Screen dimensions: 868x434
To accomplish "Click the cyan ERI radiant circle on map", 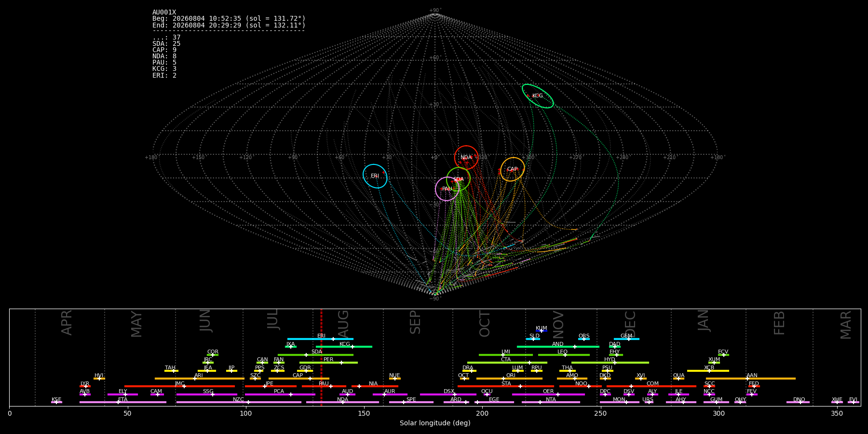I will tap(375, 176).
